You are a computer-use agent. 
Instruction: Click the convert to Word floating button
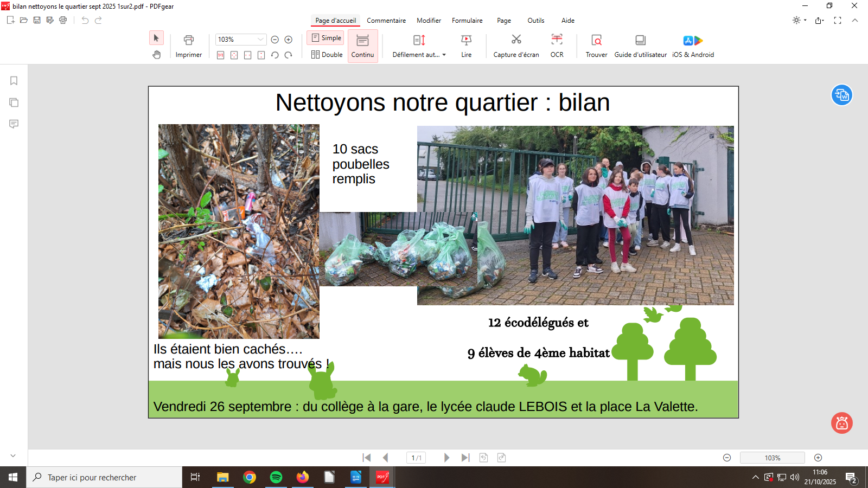(841, 95)
